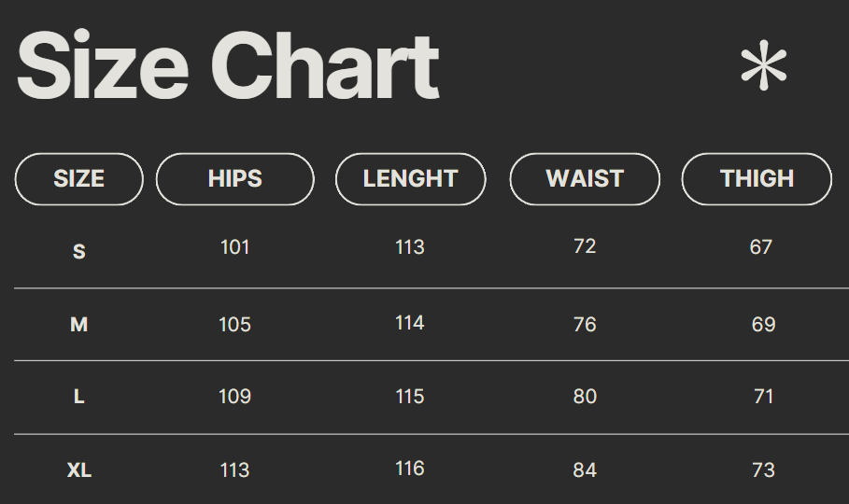Select length value 115 for size L
Screen dimensions: 849x504
[410, 397]
